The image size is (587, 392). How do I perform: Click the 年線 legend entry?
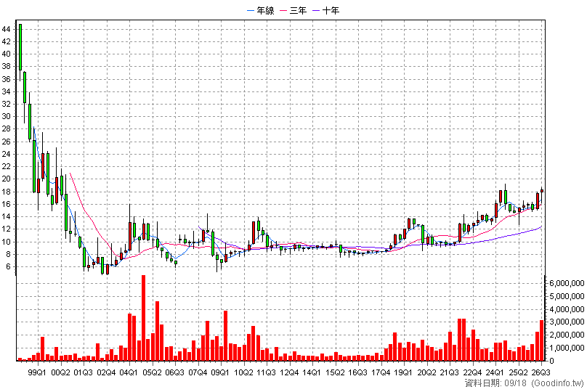pyautogui.click(x=261, y=10)
